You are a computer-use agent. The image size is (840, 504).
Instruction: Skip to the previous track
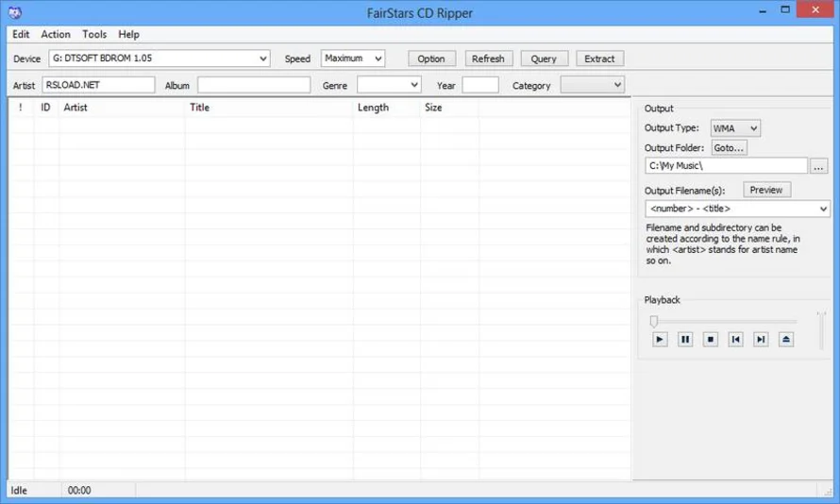point(735,340)
